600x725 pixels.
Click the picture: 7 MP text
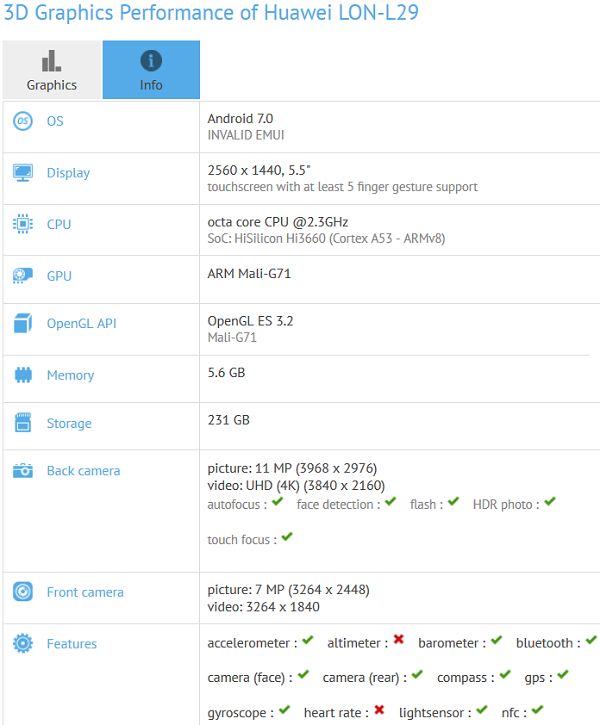[288, 590]
